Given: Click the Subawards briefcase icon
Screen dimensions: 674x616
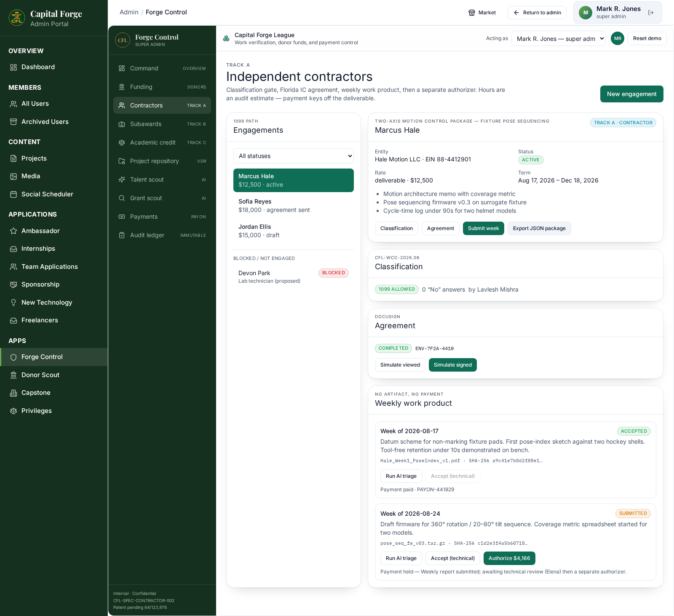Looking at the screenshot, I should coord(122,124).
